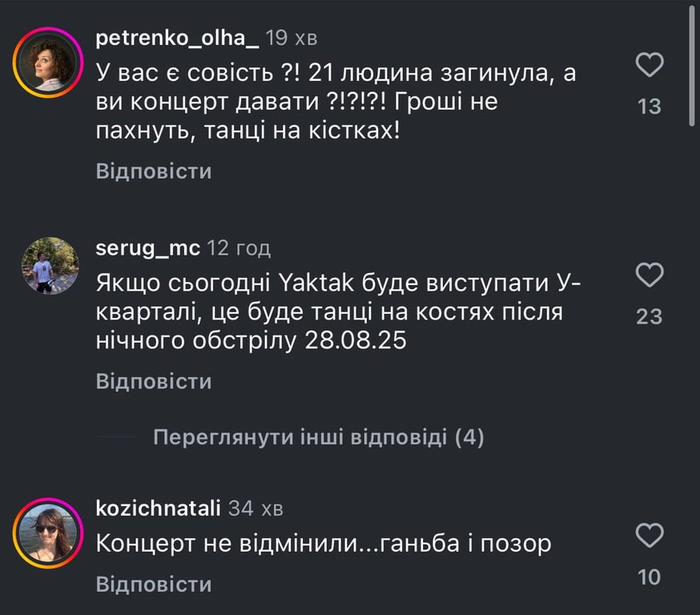Show the 13 likes on petrenko_olha_'s comment
The height and width of the screenshot is (615, 700).
pyautogui.click(x=650, y=106)
